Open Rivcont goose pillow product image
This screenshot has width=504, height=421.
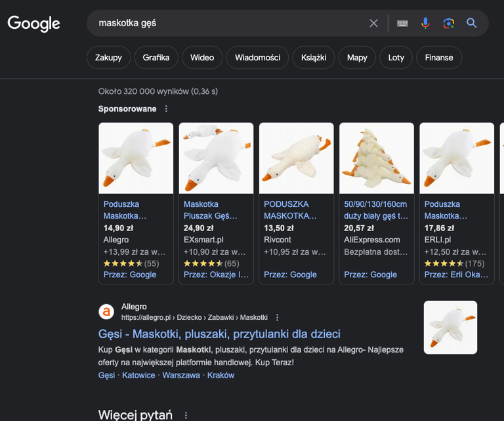point(297,158)
